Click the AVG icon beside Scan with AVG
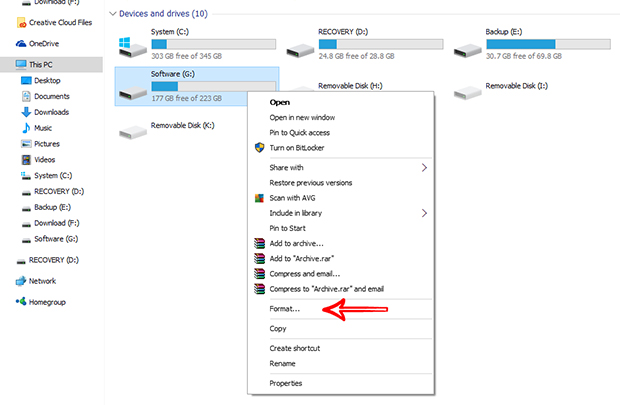This screenshot has width=620, height=405. click(x=259, y=198)
